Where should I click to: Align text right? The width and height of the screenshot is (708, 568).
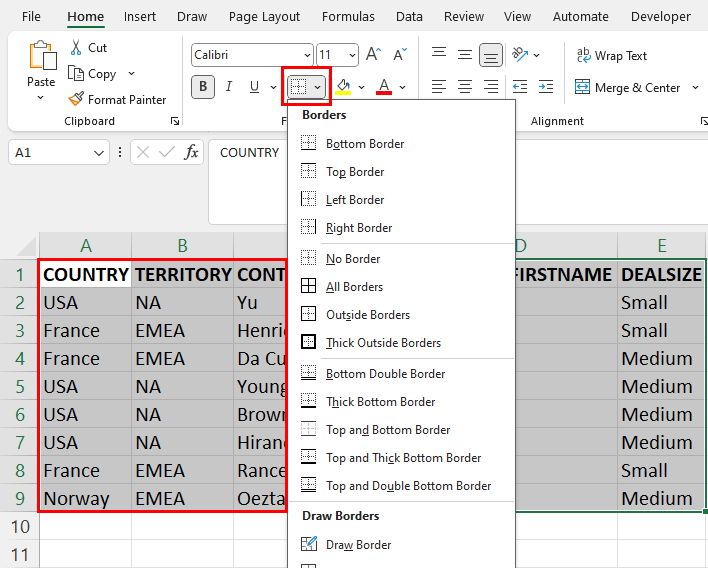(491, 86)
